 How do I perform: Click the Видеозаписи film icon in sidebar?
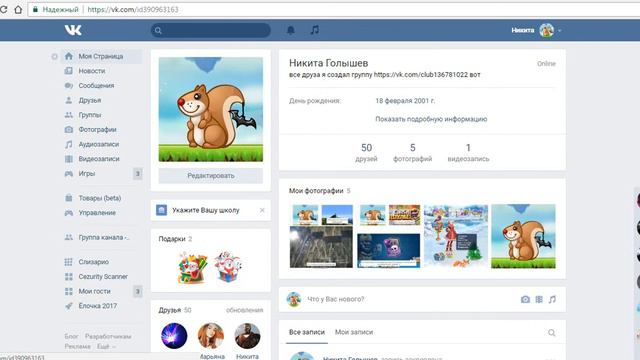tap(69, 159)
